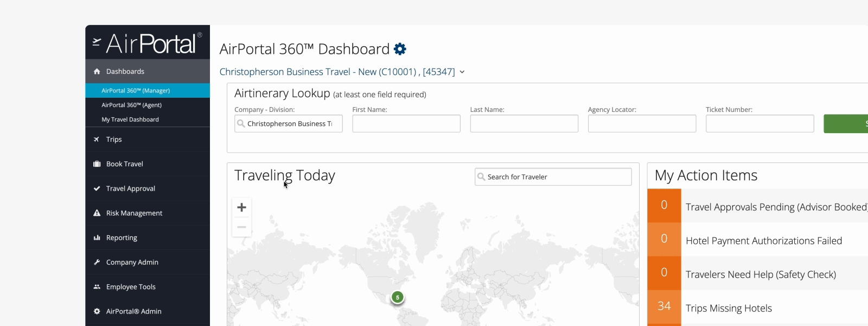The width and height of the screenshot is (868, 326).
Task: Open the Risk Management menu
Action: pos(148,213)
